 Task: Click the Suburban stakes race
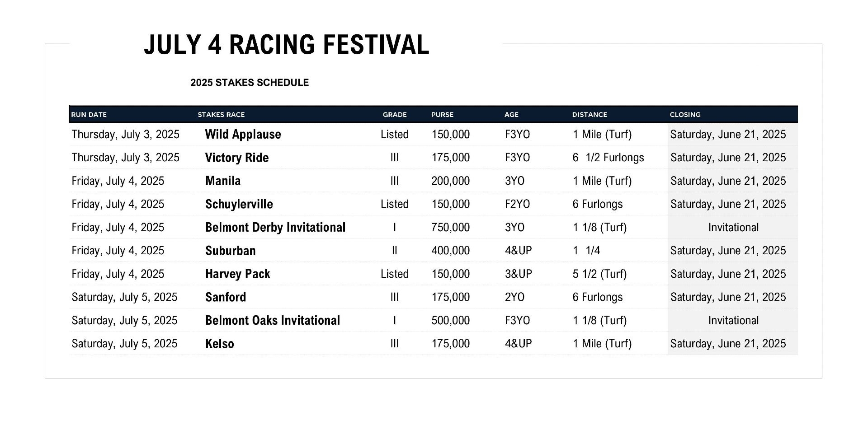point(230,251)
